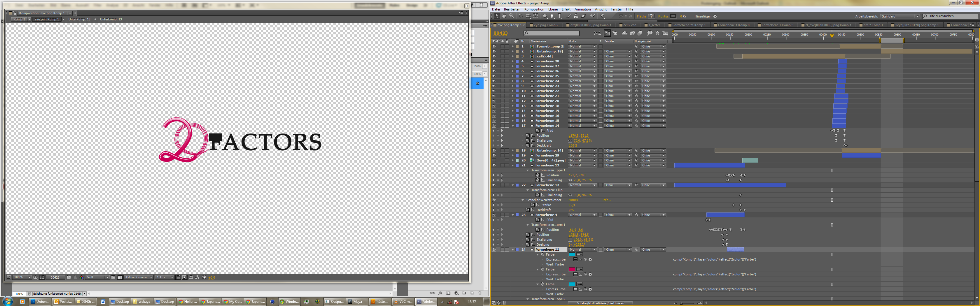Click the timeline layer search field

tap(551, 34)
